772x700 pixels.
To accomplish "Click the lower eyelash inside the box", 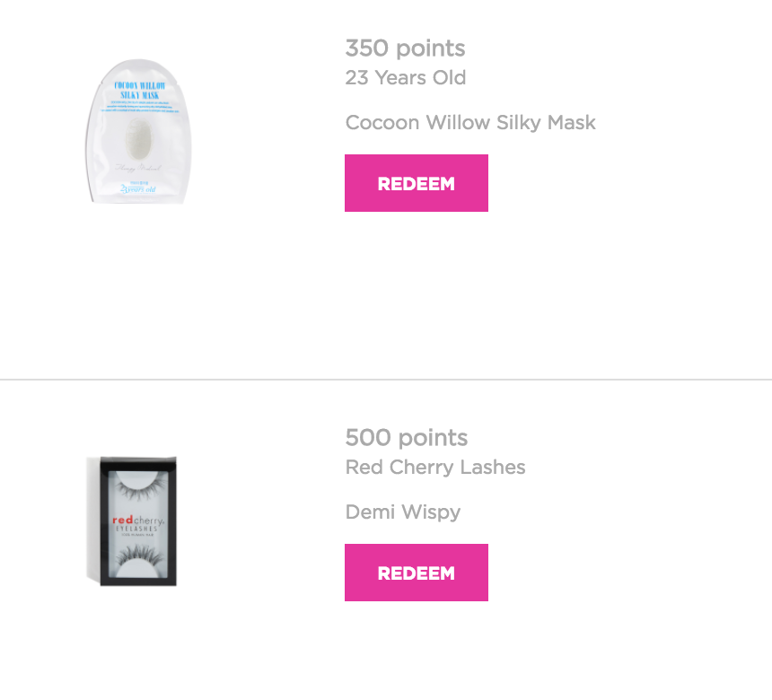I will click(x=138, y=556).
